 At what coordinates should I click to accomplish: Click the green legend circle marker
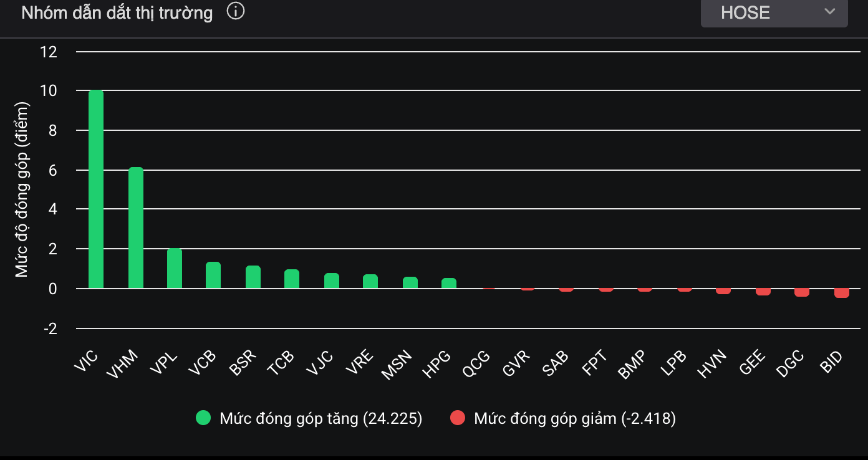click(204, 418)
